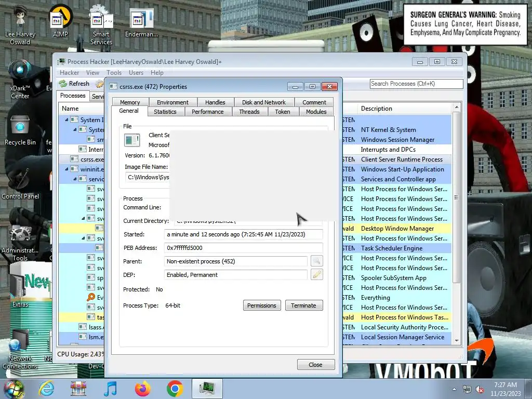Switch to the Modules tab
Image resolution: width=532 pixels, height=399 pixels.
[316, 112]
